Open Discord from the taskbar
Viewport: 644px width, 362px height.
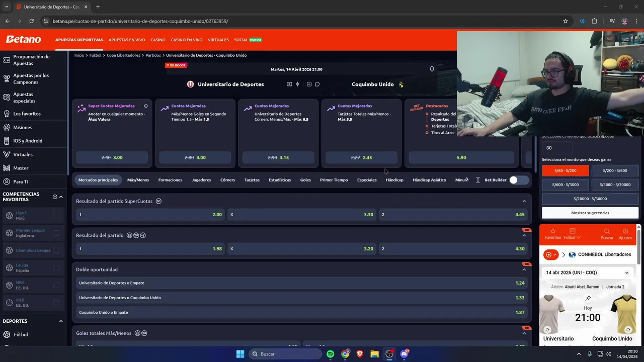click(404, 354)
